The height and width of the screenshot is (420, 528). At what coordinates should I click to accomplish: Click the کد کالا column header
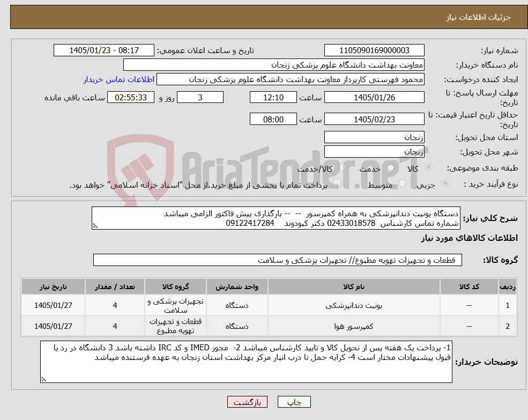(x=469, y=286)
